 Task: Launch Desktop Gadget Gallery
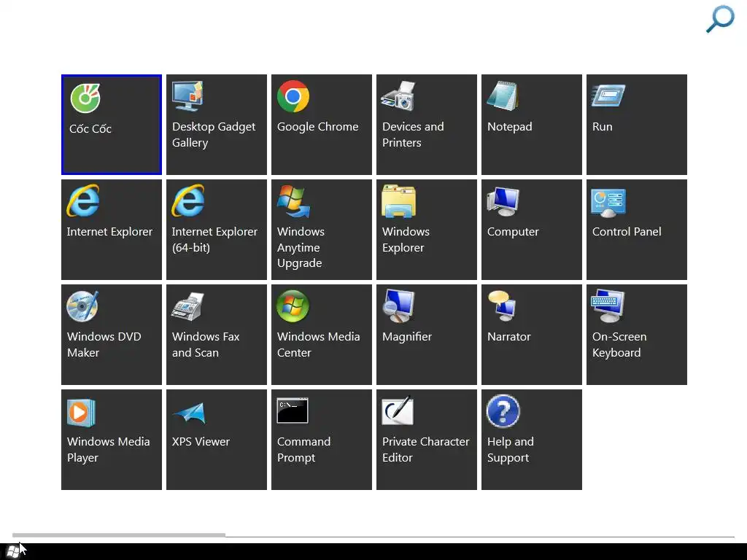[217, 125]
